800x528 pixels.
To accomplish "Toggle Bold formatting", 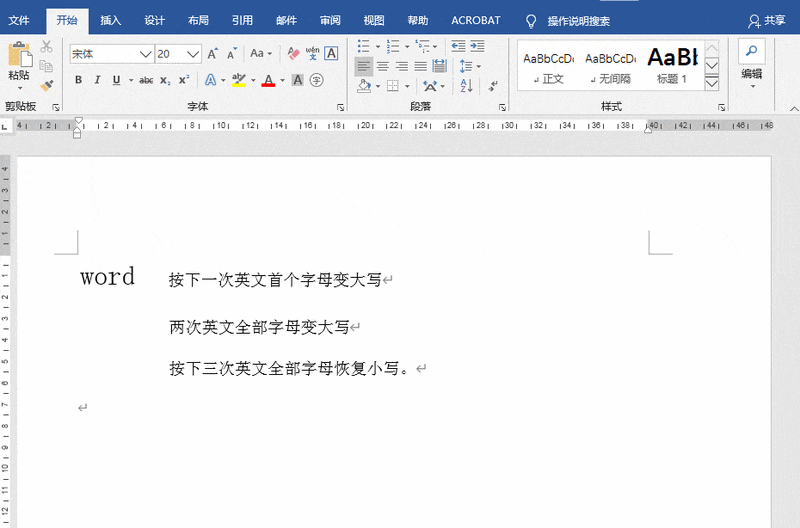I will click(x=78, y=80).
